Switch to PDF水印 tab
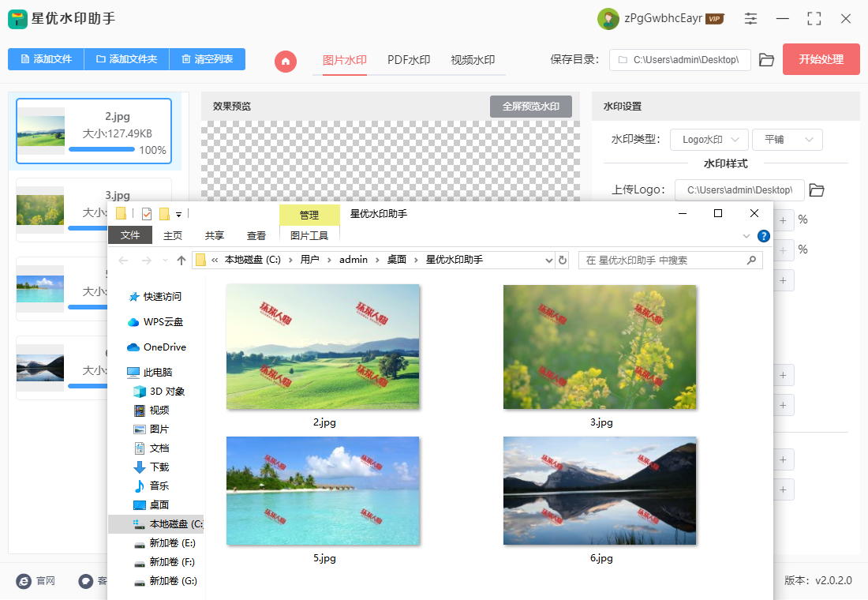868x600 pixels. point(409,60)
